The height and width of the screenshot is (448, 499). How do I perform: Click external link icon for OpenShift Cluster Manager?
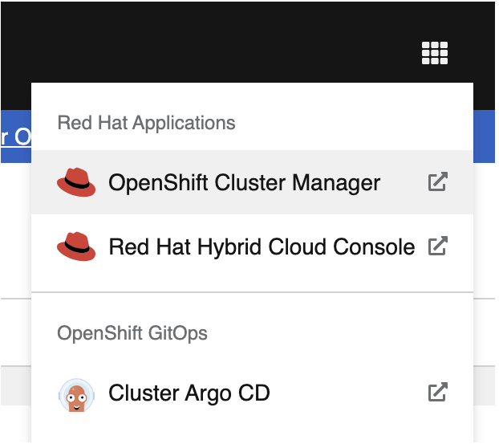438,181
